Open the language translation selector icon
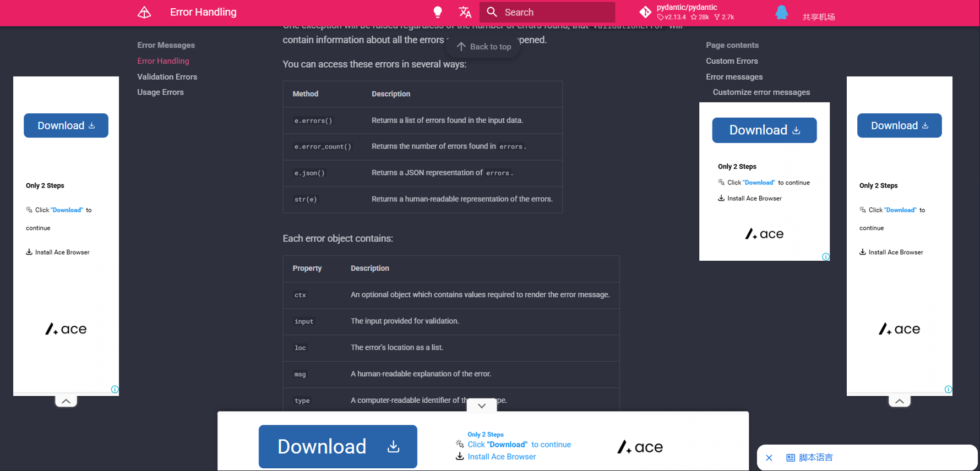The height and width of the screenshot is (471, 980). [465, 12]
